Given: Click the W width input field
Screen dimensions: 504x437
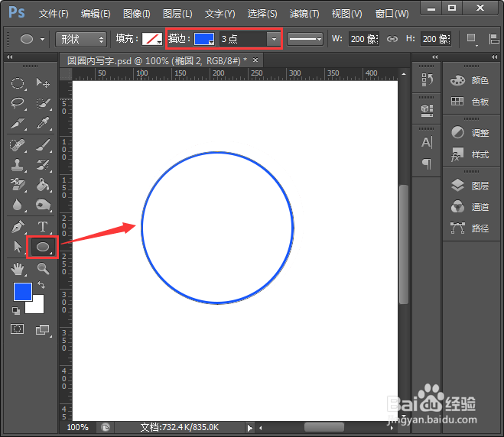Looking at the screenshot, I should coord(363,39).
